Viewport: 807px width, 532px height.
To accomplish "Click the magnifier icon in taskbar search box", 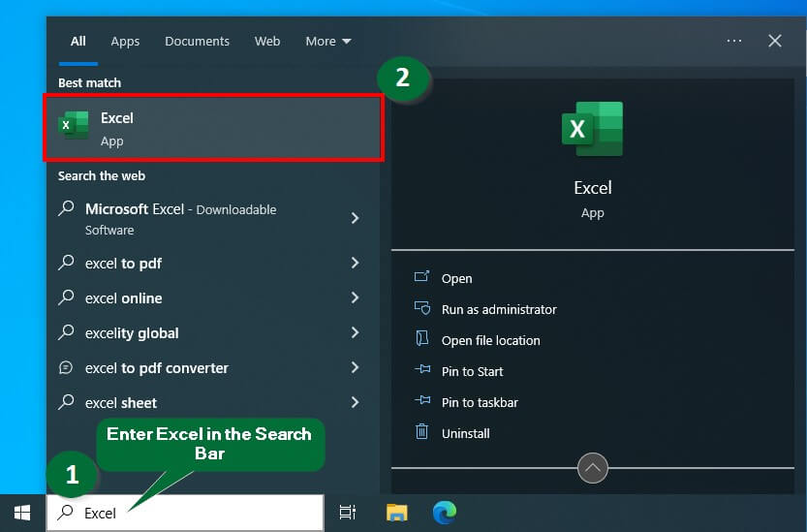I will (65, 512).
